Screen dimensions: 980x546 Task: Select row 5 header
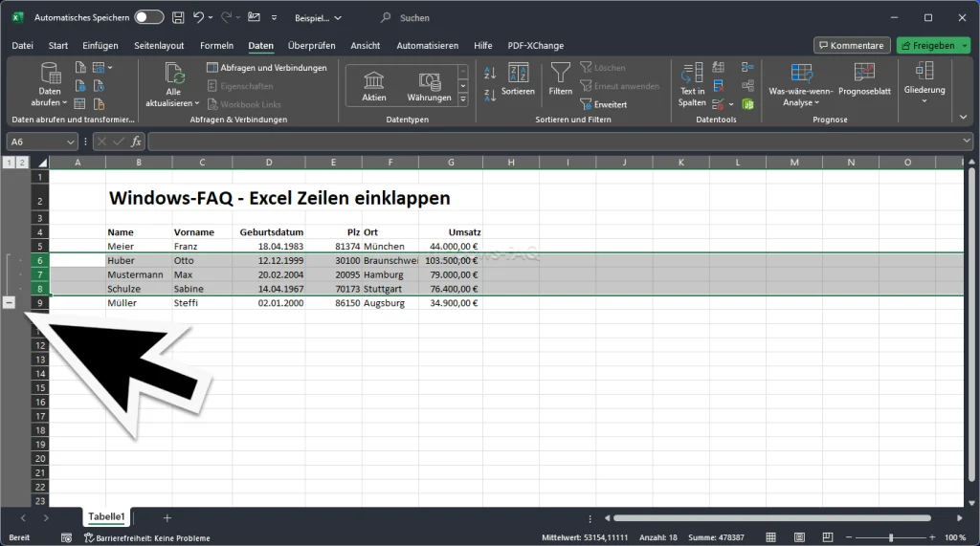coord(39,246)
